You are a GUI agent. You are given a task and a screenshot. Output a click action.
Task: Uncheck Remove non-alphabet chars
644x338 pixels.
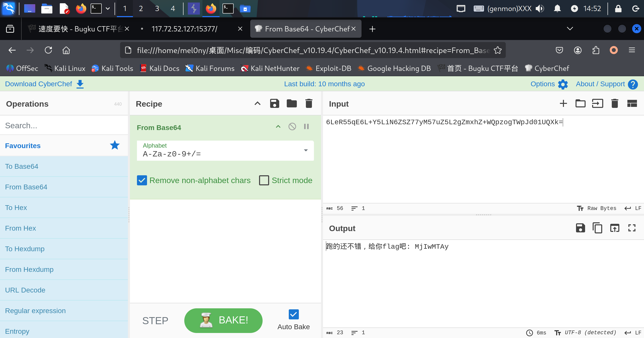point(142,180)
